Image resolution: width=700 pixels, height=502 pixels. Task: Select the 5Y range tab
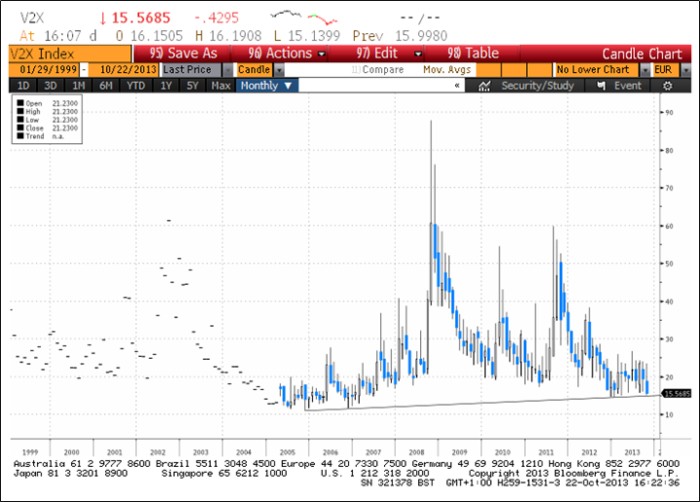[192, 86]
